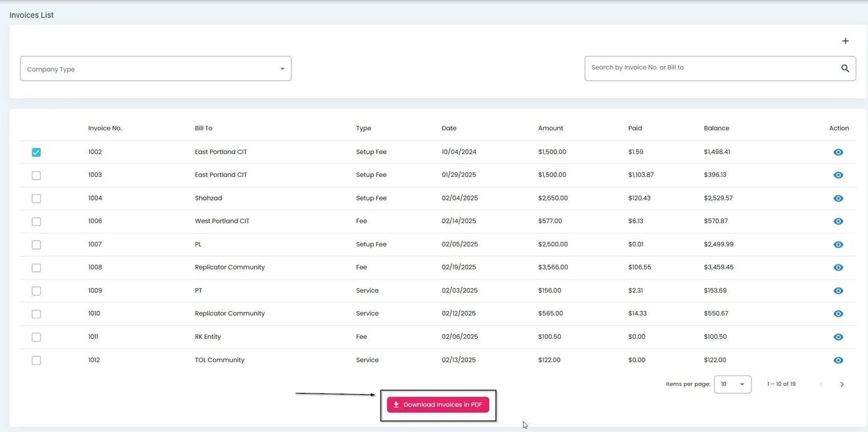Select invoice 1010 using its checkbox
Screen dimensions: 868x432
coord(35,313)
